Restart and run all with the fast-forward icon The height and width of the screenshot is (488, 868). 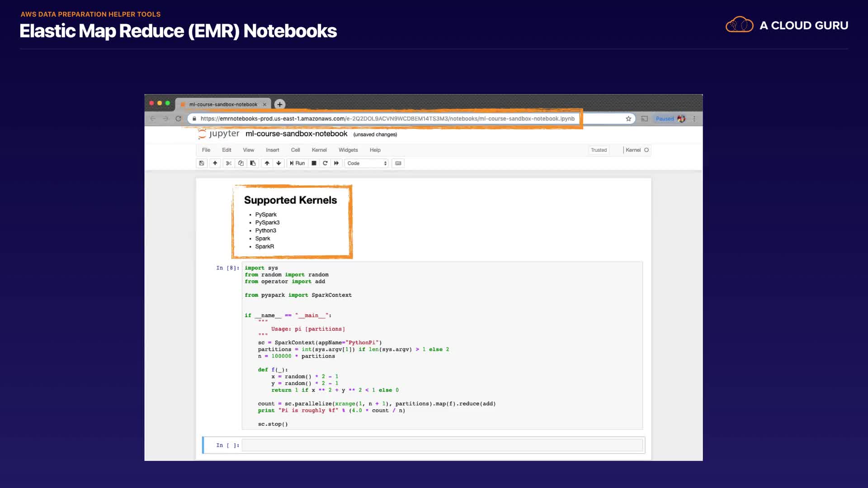336,163
